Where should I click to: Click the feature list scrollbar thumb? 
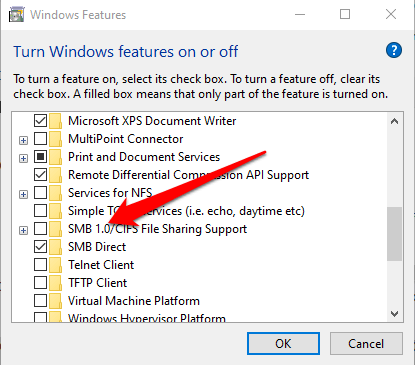pyautogui.click(x=395, y=234)
